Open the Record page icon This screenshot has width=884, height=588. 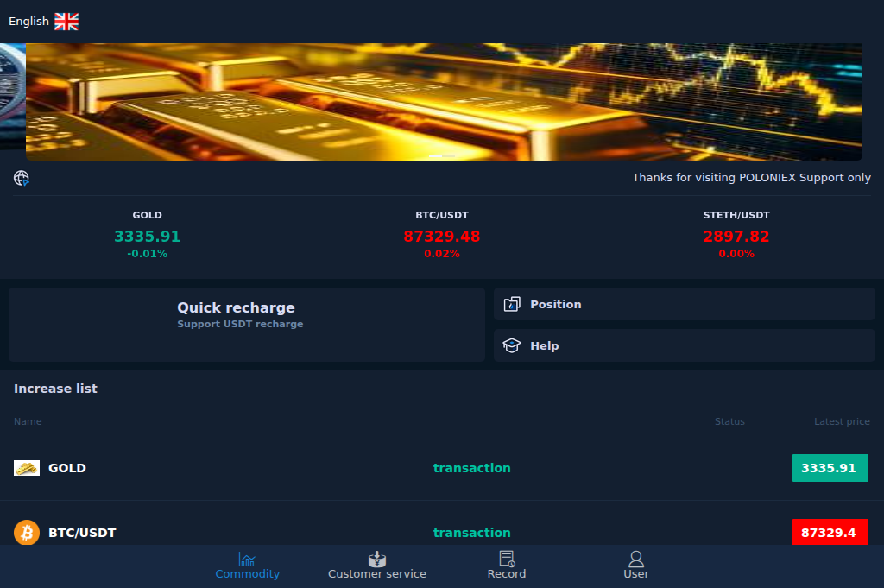click(507, 559)
